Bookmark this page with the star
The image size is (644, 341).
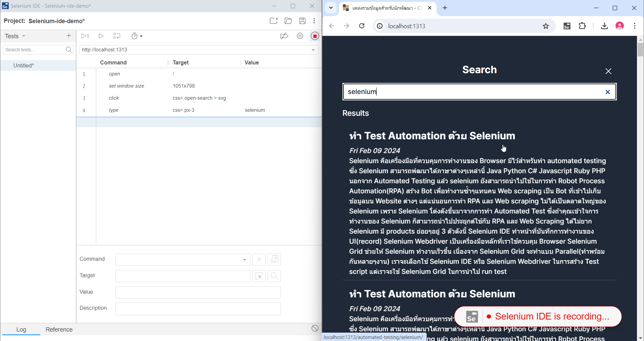[546, 26]
